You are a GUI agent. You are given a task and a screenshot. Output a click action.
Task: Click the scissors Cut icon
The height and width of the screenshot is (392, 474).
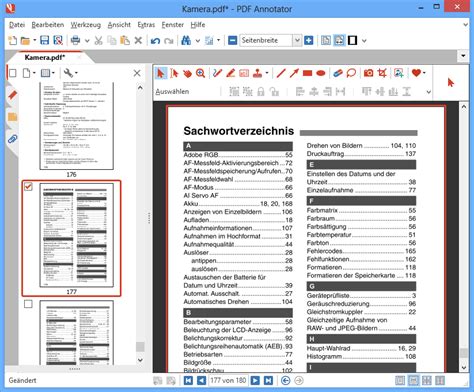point(98,41)
